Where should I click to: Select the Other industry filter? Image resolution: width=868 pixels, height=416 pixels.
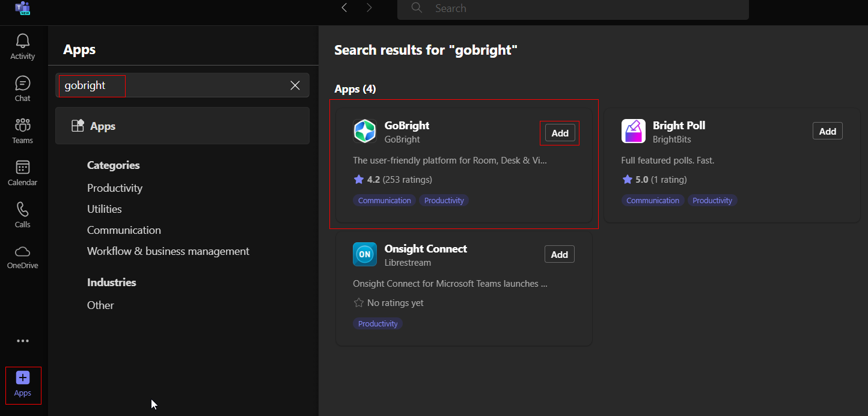(x=100, y=305)
